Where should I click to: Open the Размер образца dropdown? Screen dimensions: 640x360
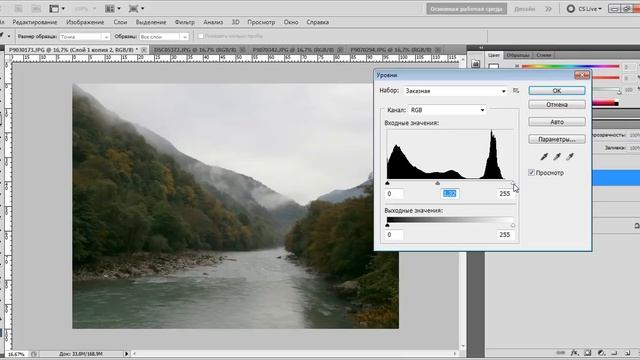pyautogui.click(x=85, y=37)
